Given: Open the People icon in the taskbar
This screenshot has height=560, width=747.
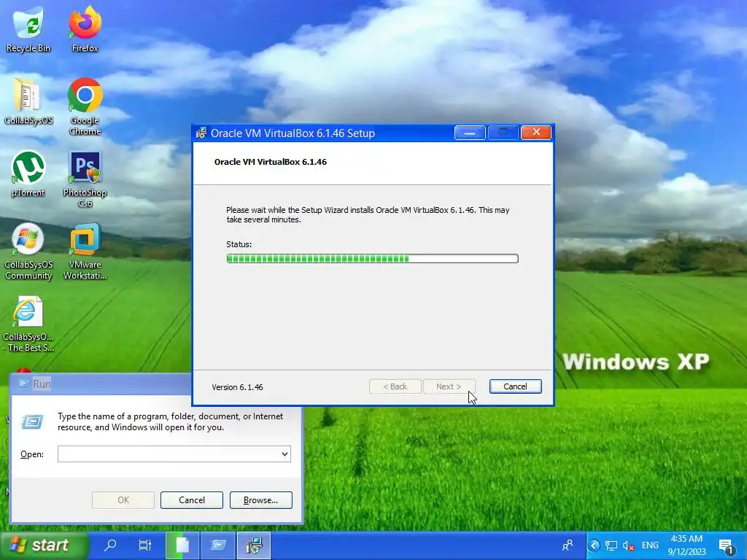Looking at the screenshot, I should point(568,545).
